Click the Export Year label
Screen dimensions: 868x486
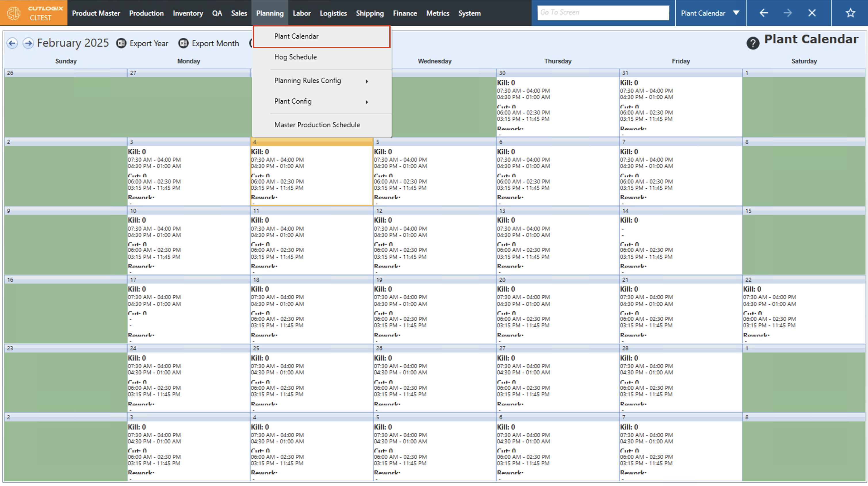(149, 43)
